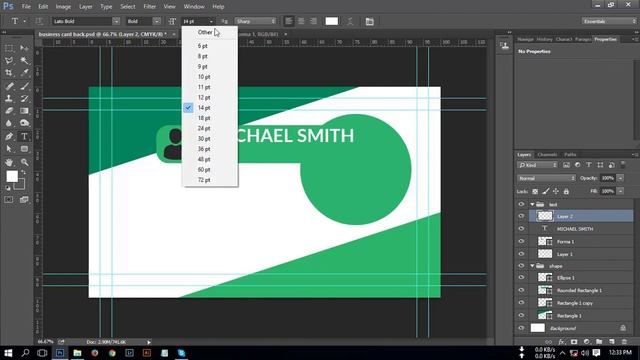Select the Healing Brush tool
640x360 pixels.
point(9,86)
